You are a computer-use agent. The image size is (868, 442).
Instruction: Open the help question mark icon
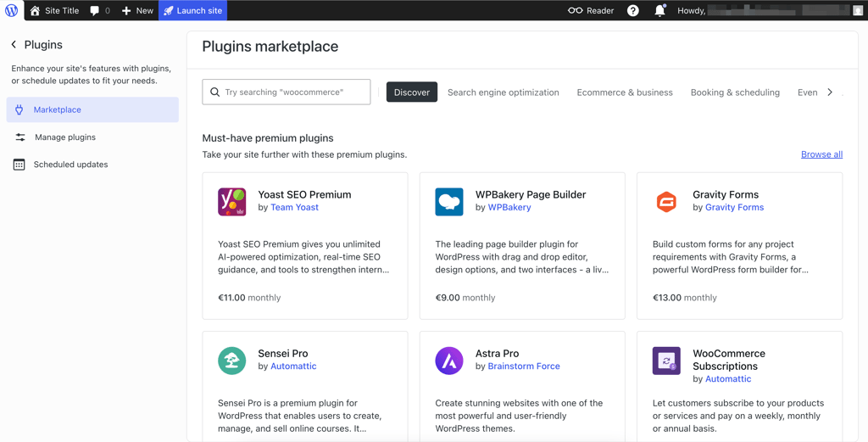pyautogui.click(x=632, y=10)
